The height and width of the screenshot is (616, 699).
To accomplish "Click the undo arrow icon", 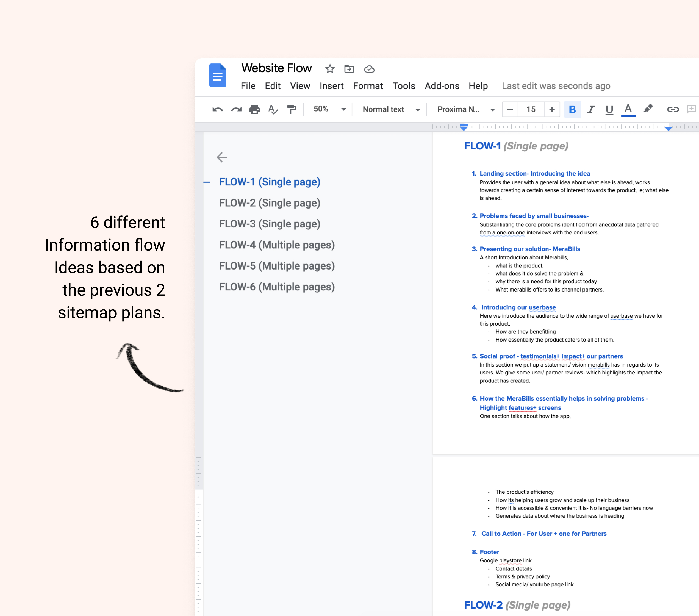I will tap(218, 109).
